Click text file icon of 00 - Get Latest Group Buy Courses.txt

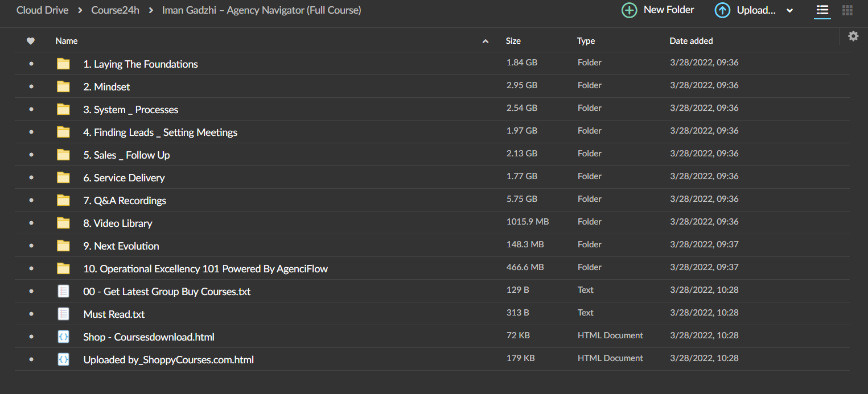(x=63, y=291)
